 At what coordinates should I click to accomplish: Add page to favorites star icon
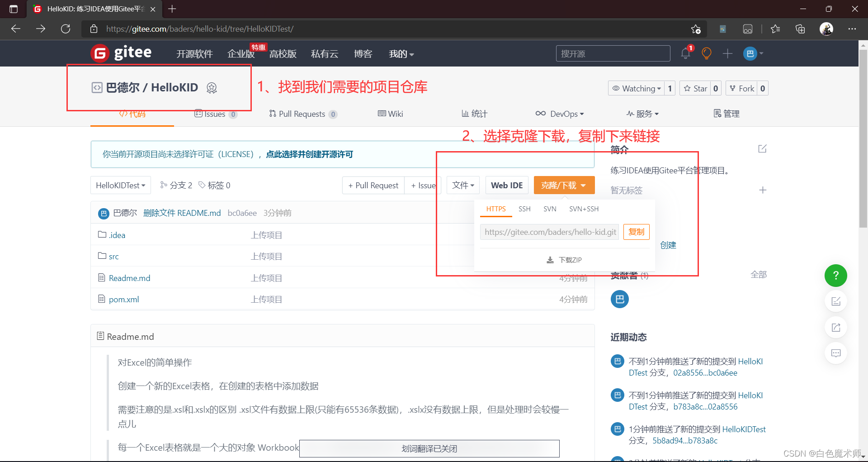coord(696,29)
